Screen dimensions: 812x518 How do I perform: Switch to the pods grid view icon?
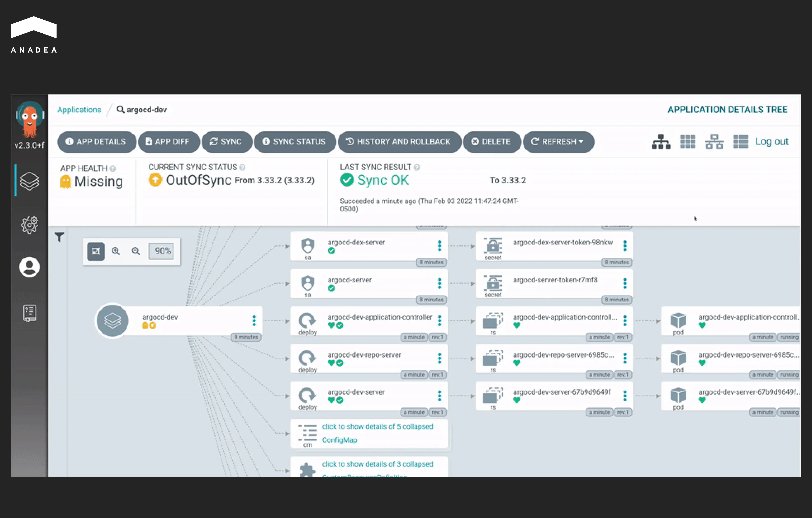[x=687, y=142]
